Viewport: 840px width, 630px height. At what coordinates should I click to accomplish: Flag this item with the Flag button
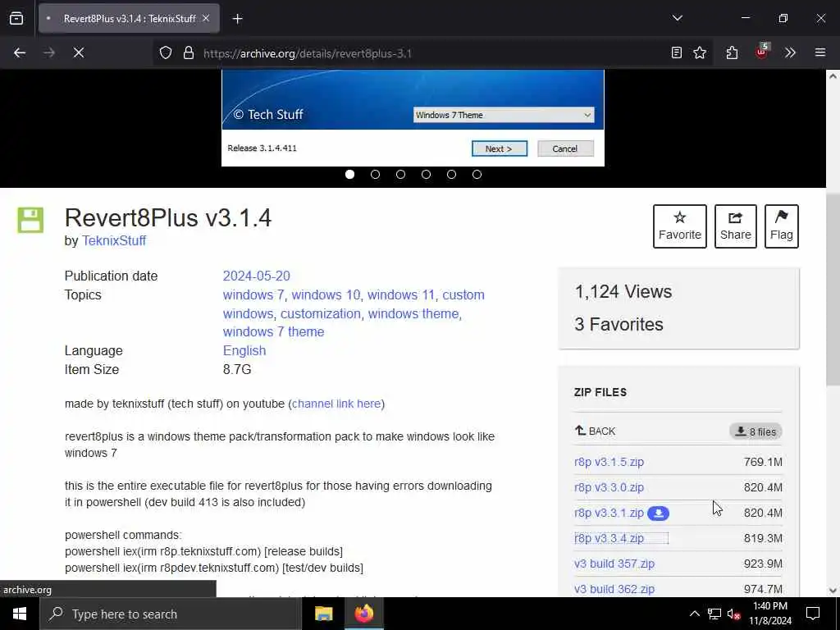[782, 226]
